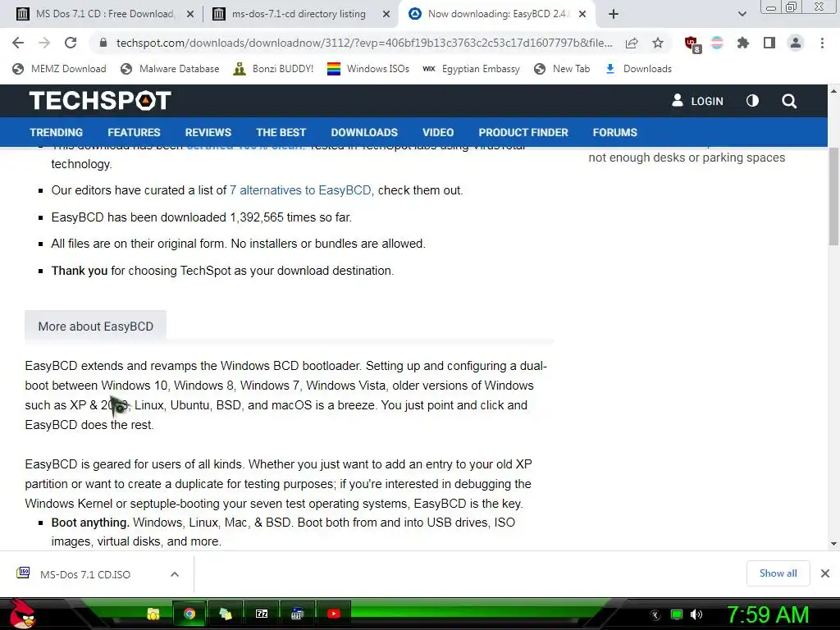
Task: Open the FEATURES menu
Action: pos(134,132)
